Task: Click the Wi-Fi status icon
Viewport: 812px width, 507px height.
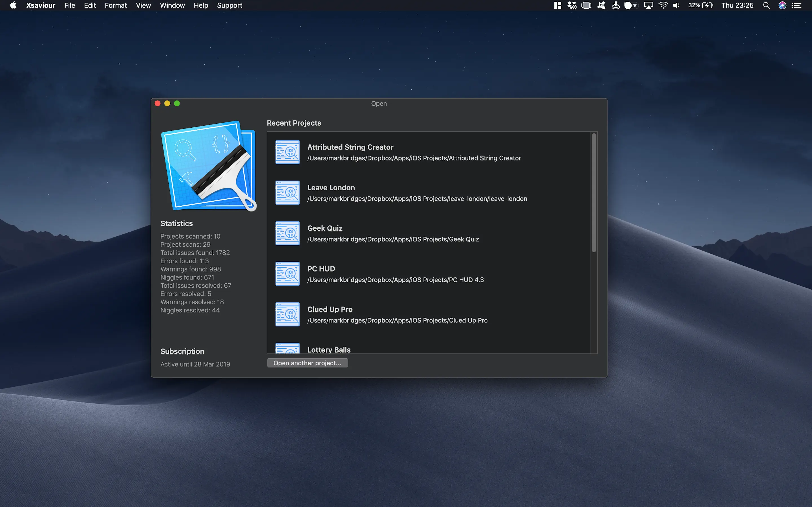Action: point(663,5)
